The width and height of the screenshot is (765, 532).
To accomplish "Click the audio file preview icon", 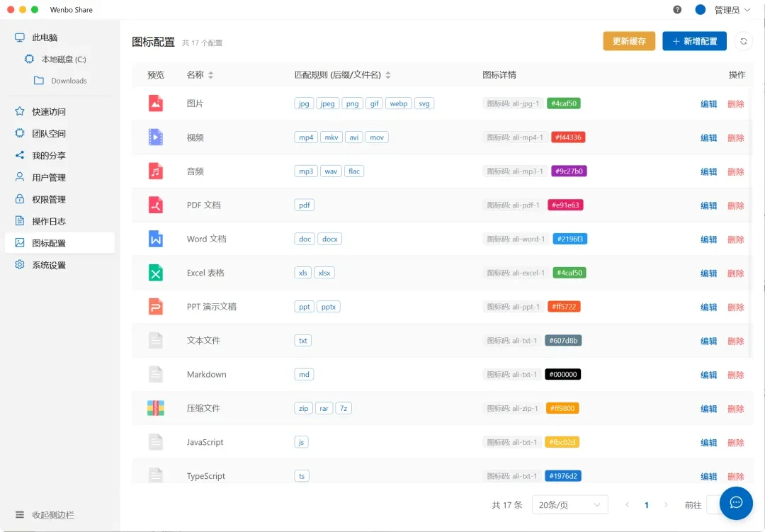I will (156, 171).
